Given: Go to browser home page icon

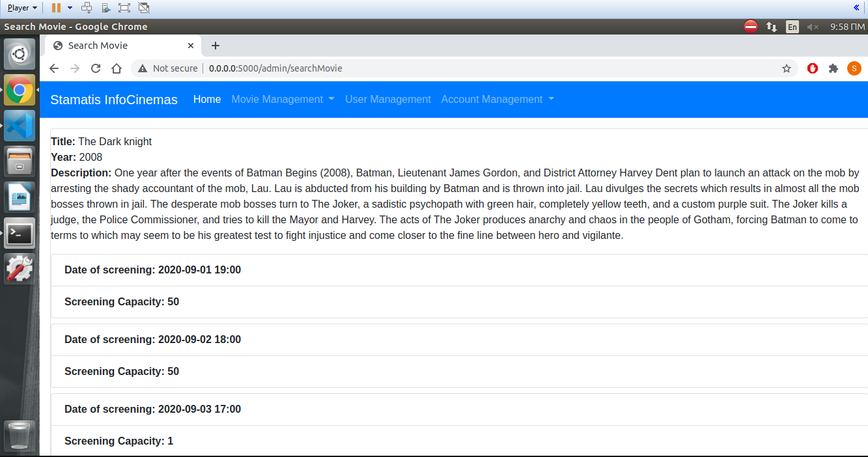Looking at the screenshot, I should click(117, 68).
